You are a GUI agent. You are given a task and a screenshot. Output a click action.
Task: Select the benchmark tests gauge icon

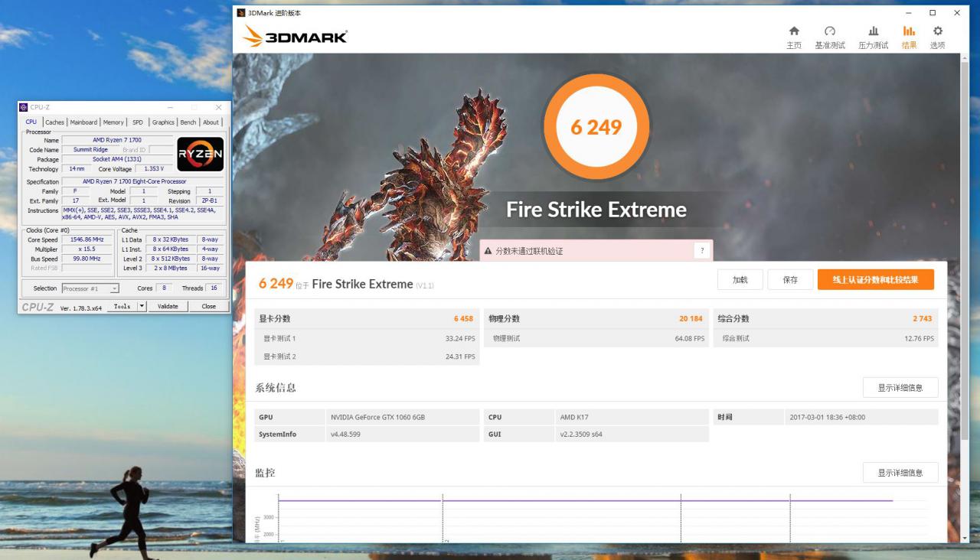pos(830,31)
